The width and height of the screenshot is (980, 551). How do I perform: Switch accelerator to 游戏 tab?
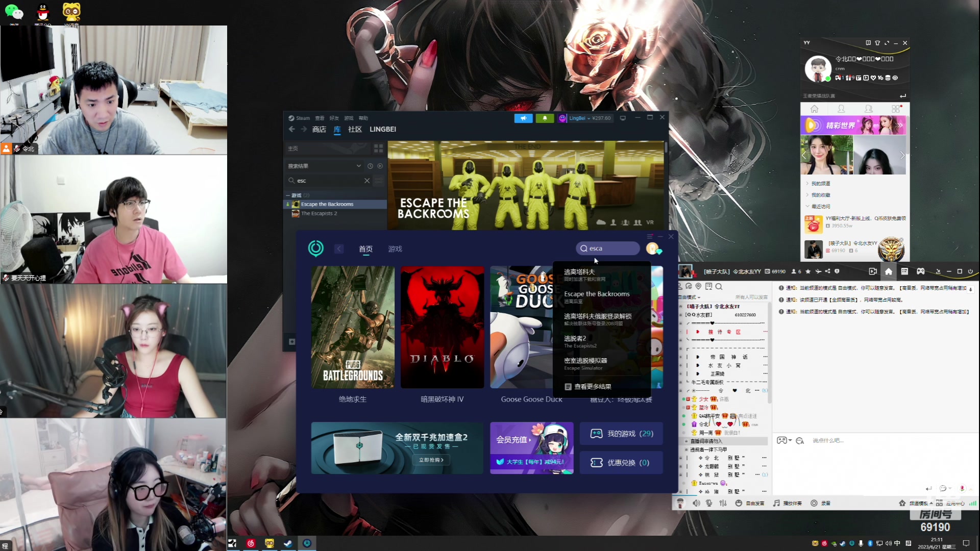pos(395,249)
